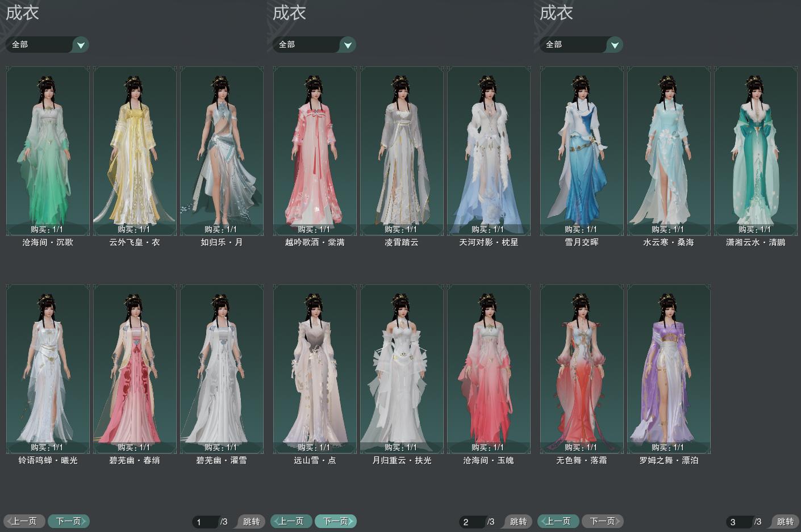Click the page number field showing 2
Screen dimensions: 801x532
472,522
